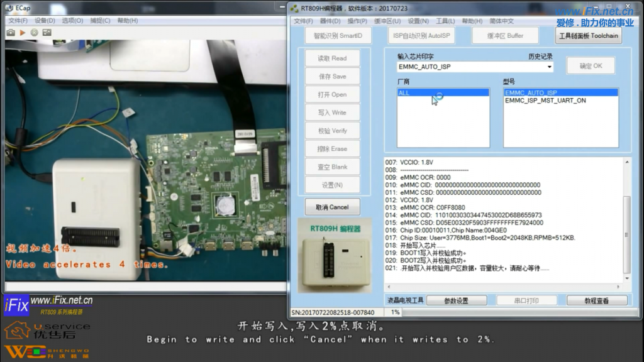644x362 pixels.
Task: Click the image view icon in ECap toolbar
Action: 47,32
